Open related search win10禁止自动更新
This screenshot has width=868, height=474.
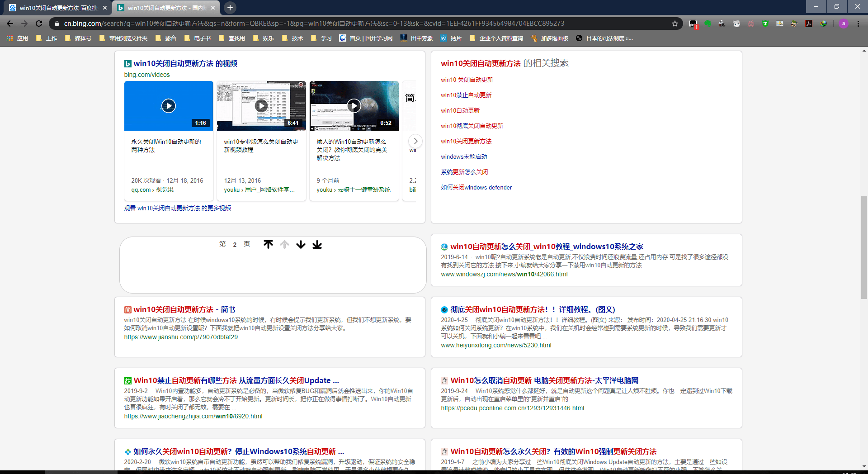[466, 95]
